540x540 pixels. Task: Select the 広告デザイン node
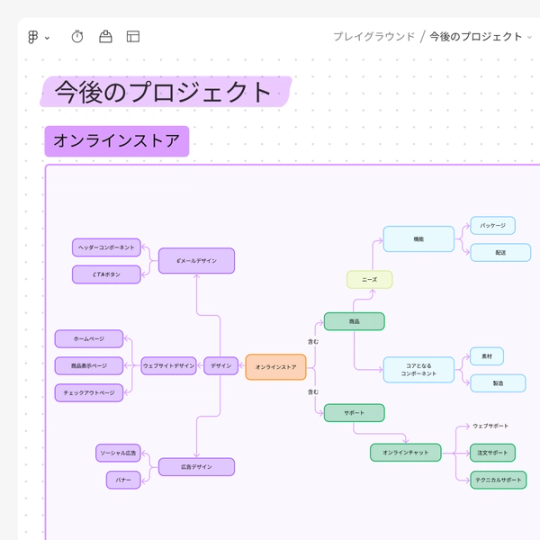coord(197,467)
